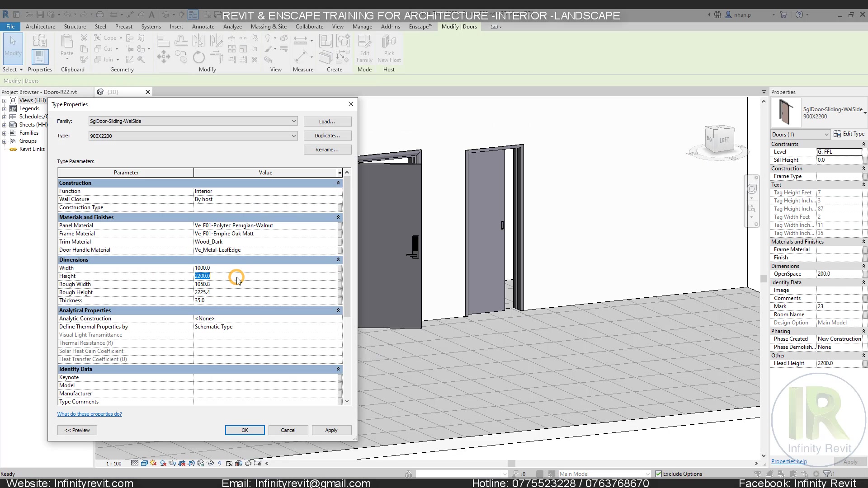Open the Architecture ribbon tab
Image resolution: width=868 pixels, height=488 pixels.
pyautogui.click(x=40, y=27)
